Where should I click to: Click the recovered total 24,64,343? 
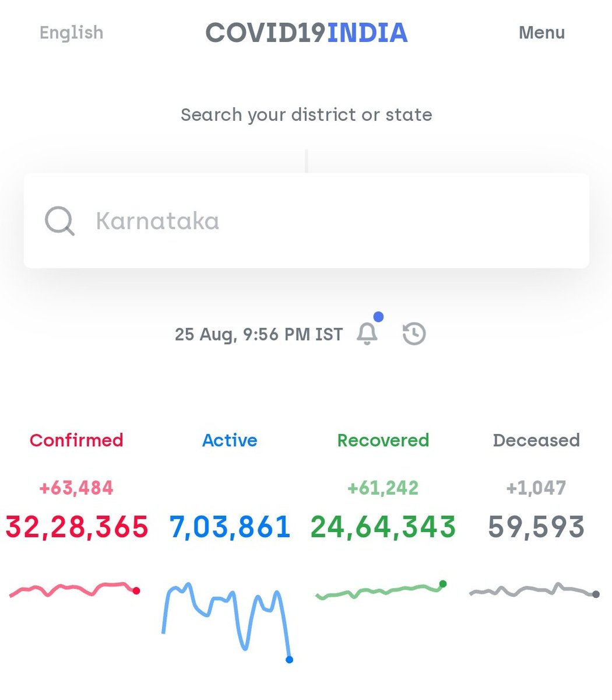383,527
